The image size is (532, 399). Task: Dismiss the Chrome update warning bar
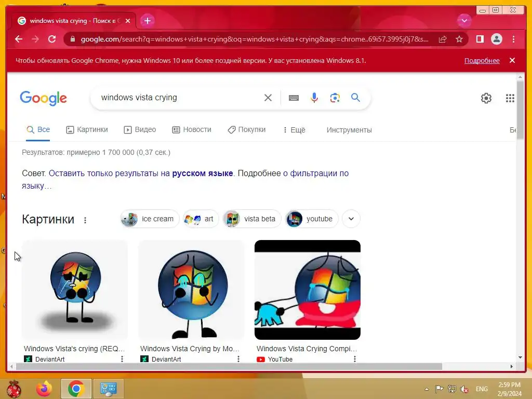click(x=512, y=60)
